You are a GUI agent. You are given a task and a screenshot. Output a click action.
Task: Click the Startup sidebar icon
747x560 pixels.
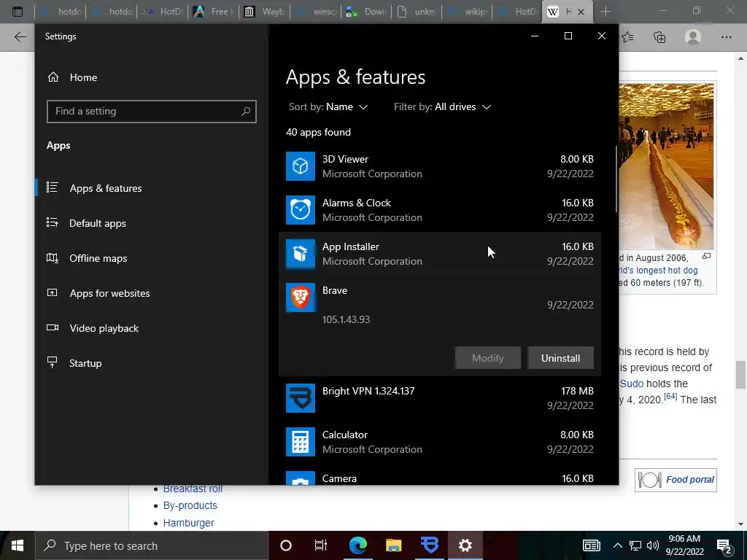tap(53, 363)
